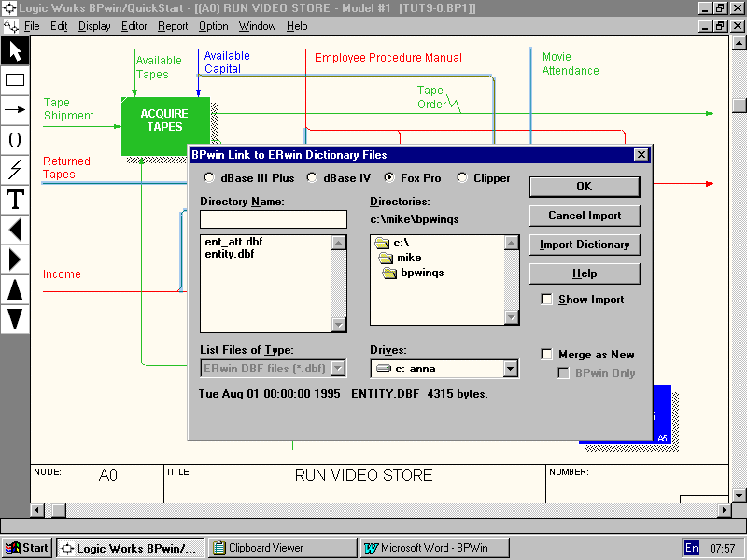The width and height of the screenshot is (747, 560).
Task: Click the OK button
Action: pos(585,187)
